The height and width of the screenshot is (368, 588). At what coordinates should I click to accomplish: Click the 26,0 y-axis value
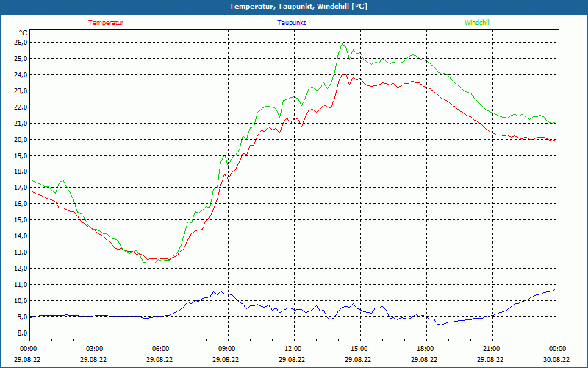coord(21,43)
